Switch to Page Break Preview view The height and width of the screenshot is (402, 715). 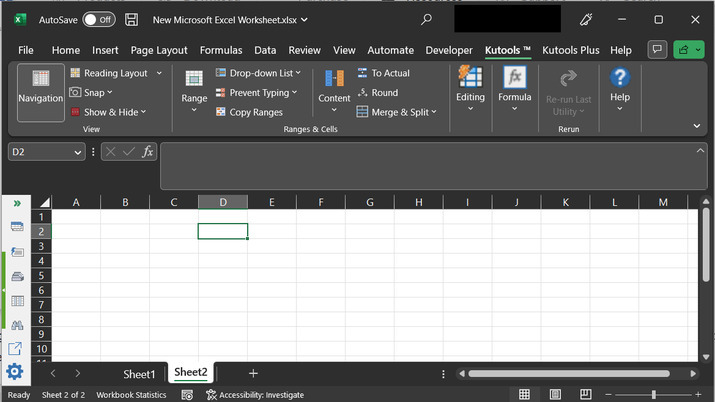[x=588, y=395]
